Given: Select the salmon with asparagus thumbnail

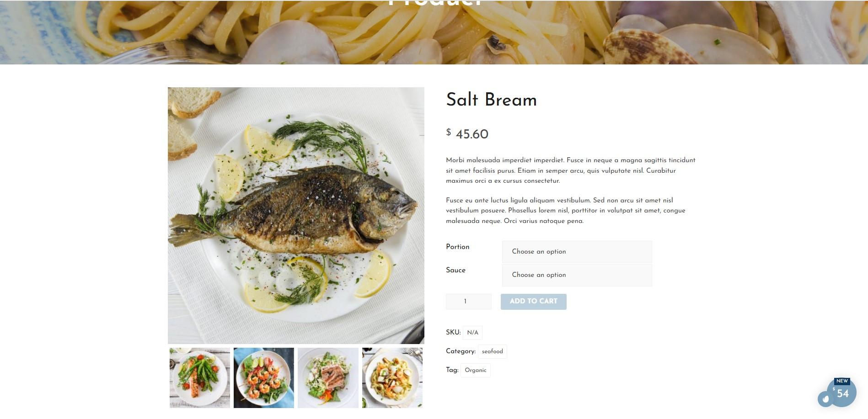Looking at the screenshot, I should (199, 378).
